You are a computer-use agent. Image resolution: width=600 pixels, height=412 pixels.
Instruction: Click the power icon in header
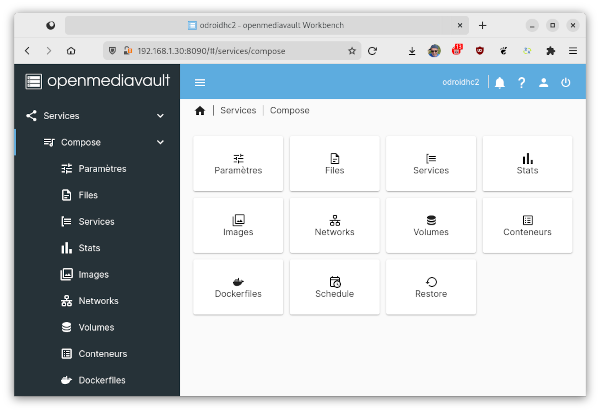click(566, 82)
